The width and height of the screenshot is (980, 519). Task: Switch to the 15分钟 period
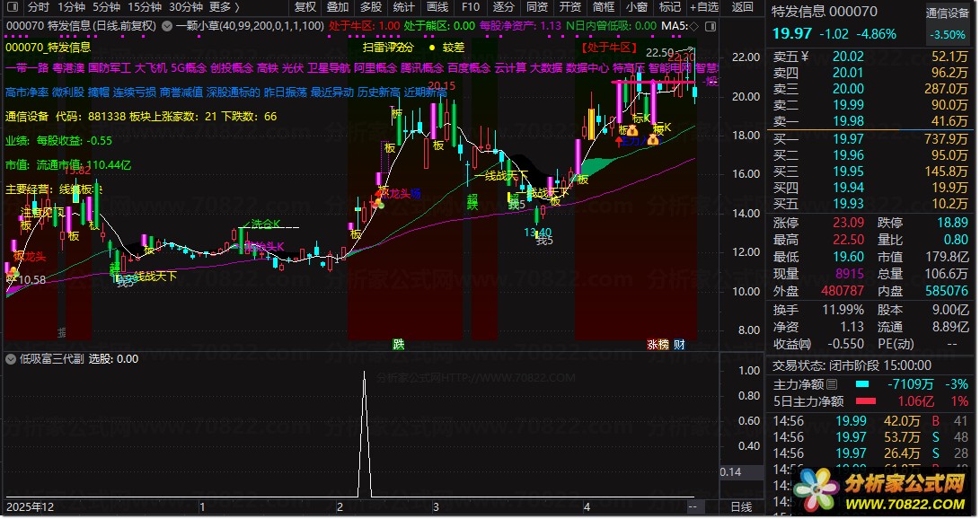pyautogui.click(x=145, y=7)
